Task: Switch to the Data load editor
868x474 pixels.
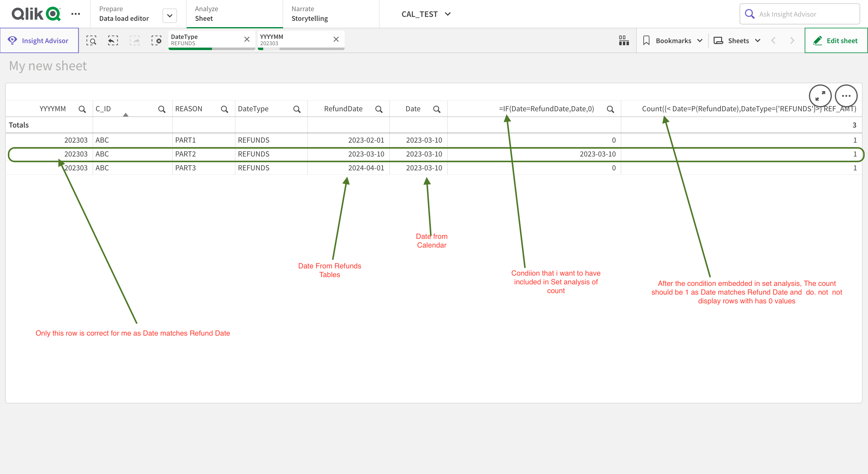Action: point(124,18)
